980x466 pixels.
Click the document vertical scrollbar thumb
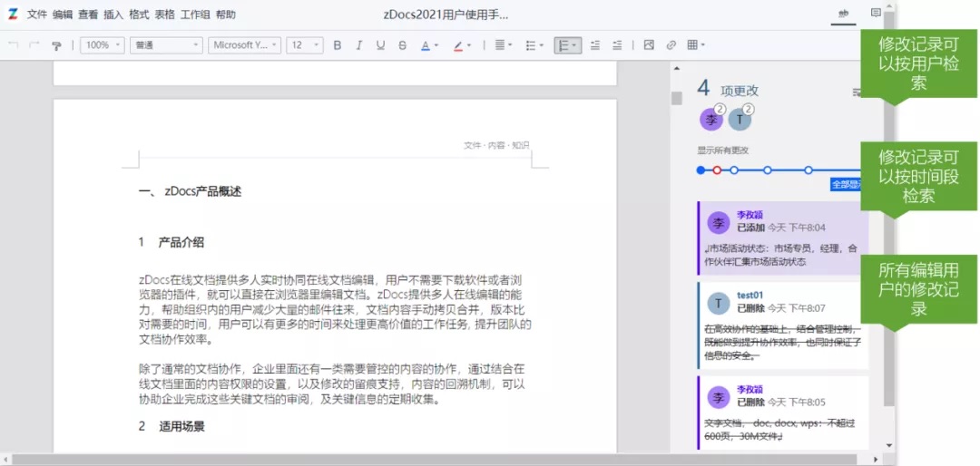click(x=677, y=99)
